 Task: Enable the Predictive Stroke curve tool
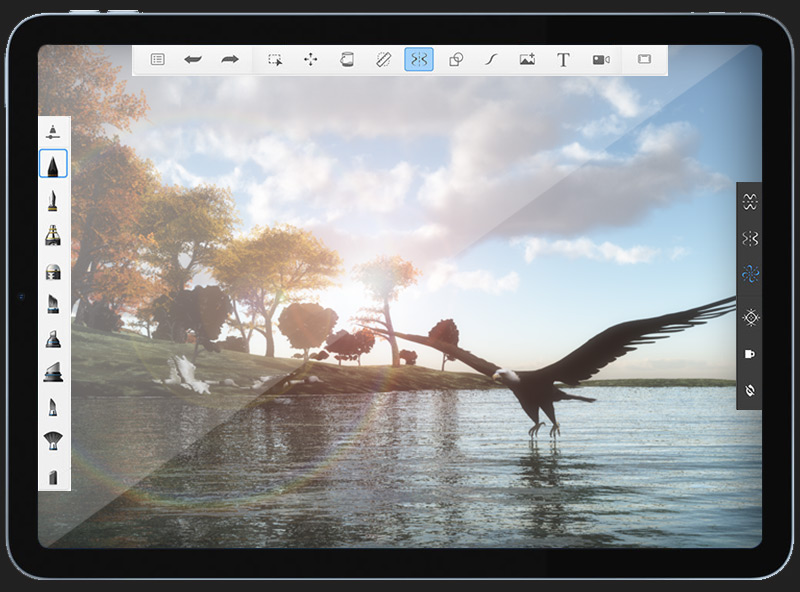tap(491, 60)
